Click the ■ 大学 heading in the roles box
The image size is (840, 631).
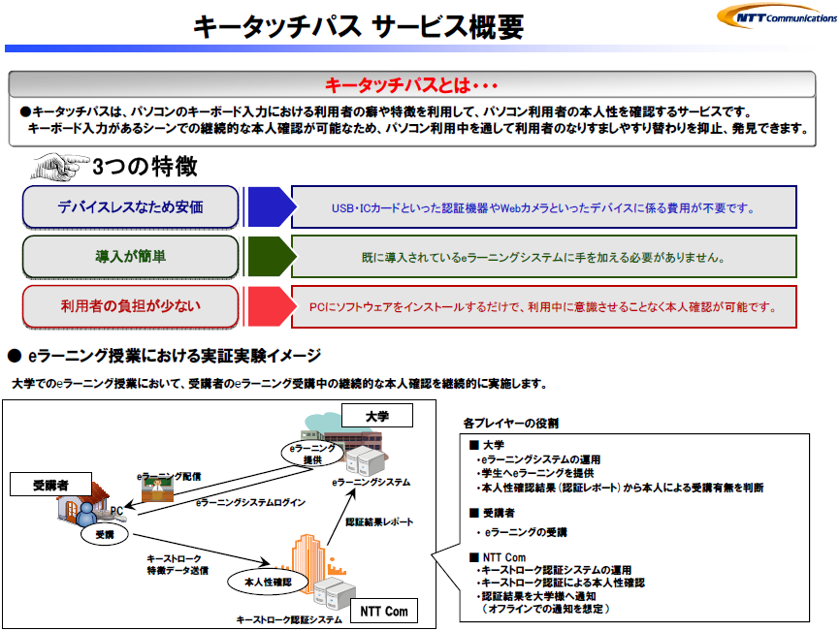[x=487, y=445]
